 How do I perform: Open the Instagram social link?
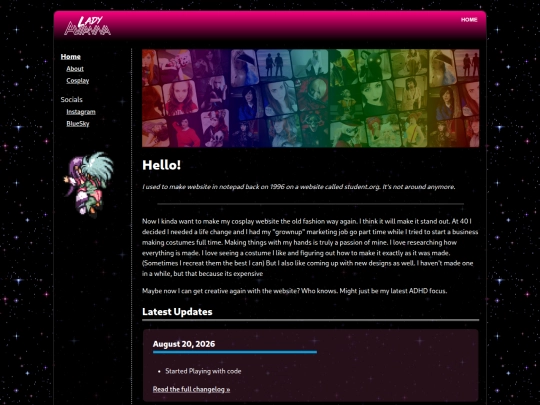[81, 112]
